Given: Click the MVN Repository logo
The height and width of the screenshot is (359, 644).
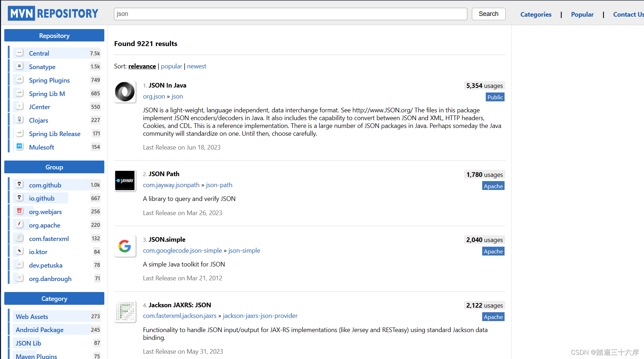Looking at the screenshot, I should pyautogui.click(x=53, y=13).
